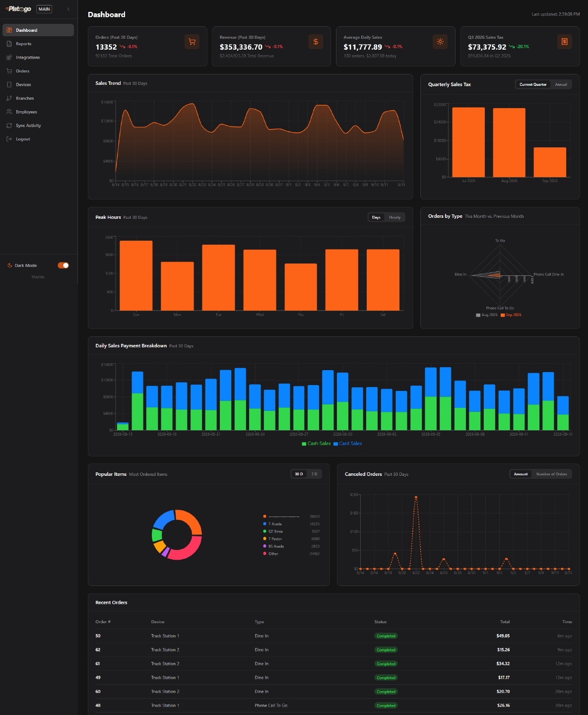
Task: Click the Total column header
Action: pyautogui.click(x=505, y=622)
